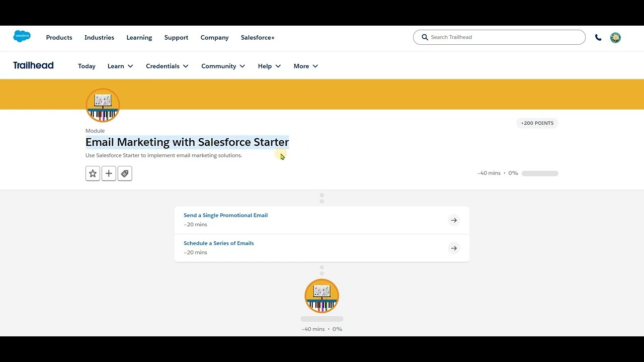Expand the Learn dropdown
Viewport: 644px width, 362px height.
[120, 66]
